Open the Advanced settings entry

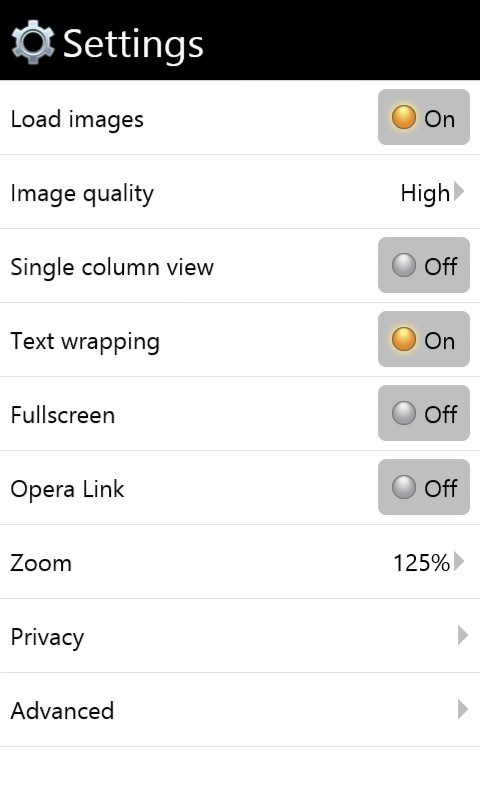pos(240,710)
